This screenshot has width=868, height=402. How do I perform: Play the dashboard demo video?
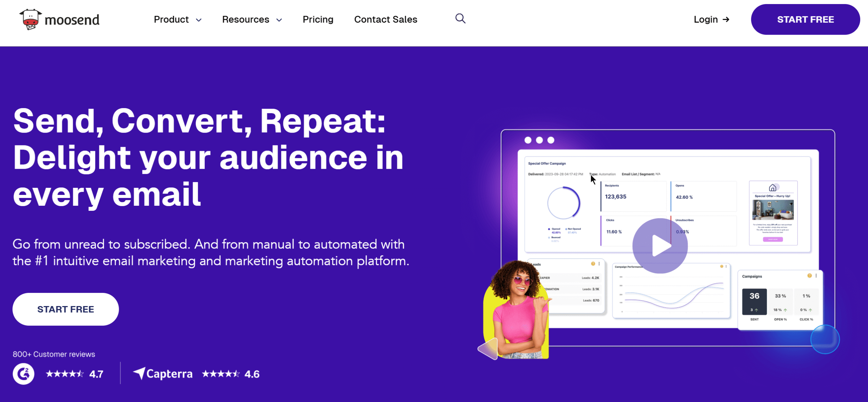[660, 246]
